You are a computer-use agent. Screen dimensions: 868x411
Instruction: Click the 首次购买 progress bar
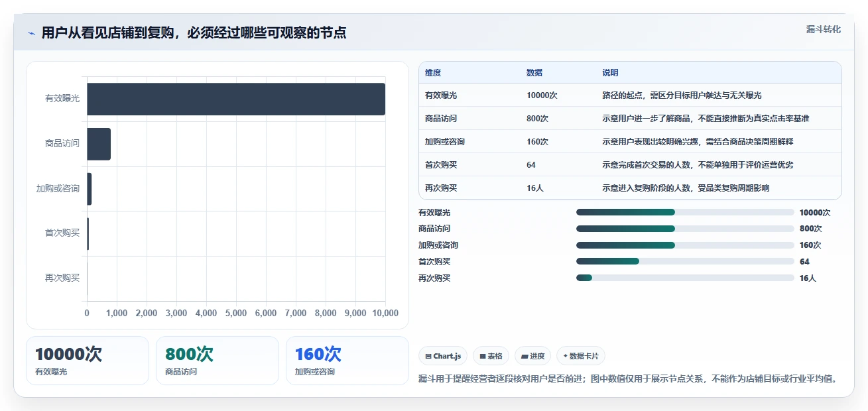[685, 261]
